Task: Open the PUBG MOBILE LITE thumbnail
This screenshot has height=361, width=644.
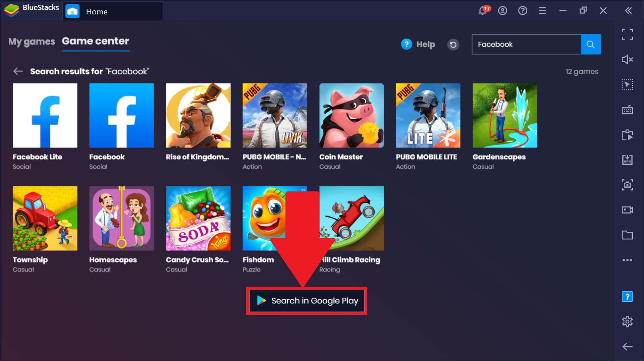Action: coord(428,115)
